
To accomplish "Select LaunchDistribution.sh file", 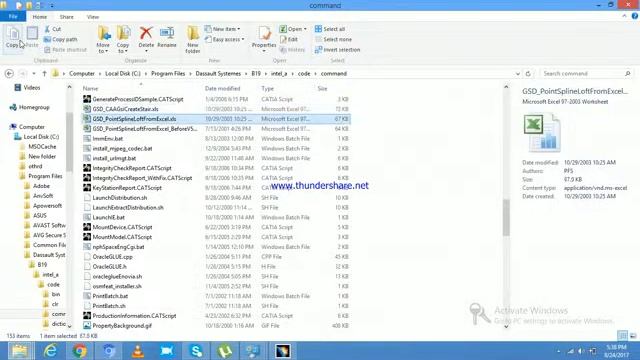I will tap(120, 198).
